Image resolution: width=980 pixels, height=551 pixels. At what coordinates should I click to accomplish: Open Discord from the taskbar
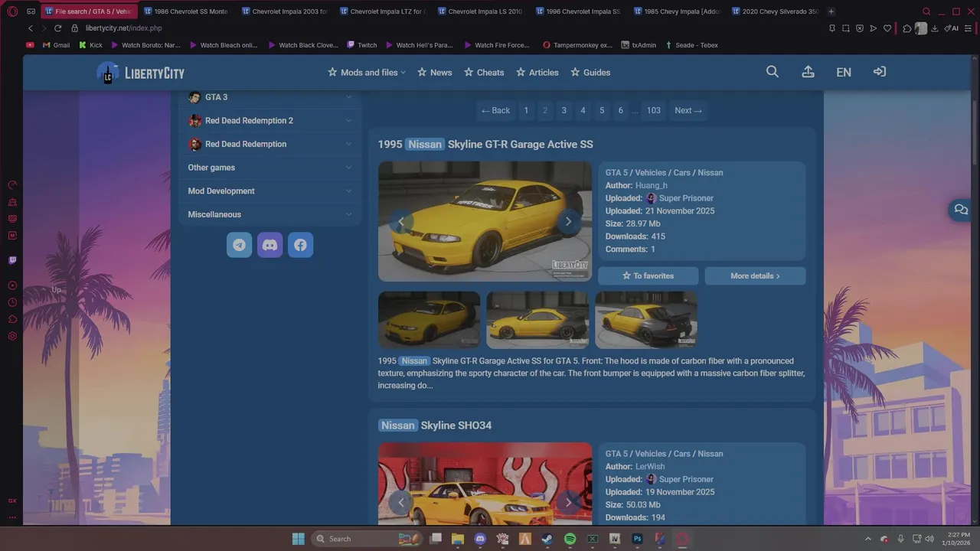tap(480, 539)
